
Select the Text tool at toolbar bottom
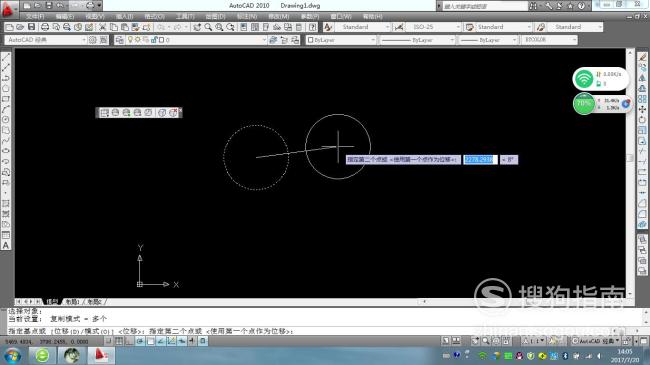coord(6,246)
